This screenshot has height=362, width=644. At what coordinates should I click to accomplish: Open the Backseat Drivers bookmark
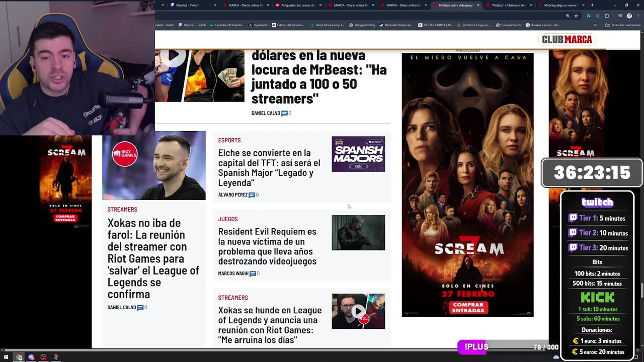pyautogui.click(x=396, y=25)
